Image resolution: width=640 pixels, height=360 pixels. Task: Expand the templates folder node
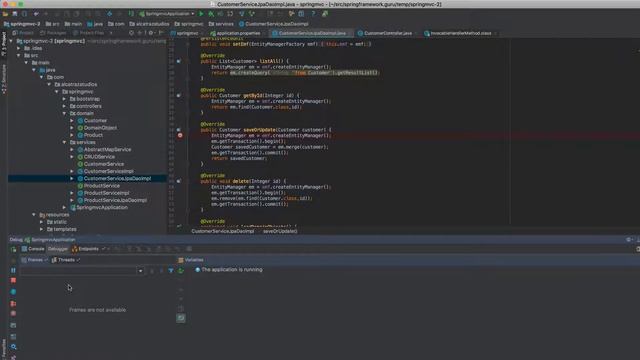click(42, 229)
